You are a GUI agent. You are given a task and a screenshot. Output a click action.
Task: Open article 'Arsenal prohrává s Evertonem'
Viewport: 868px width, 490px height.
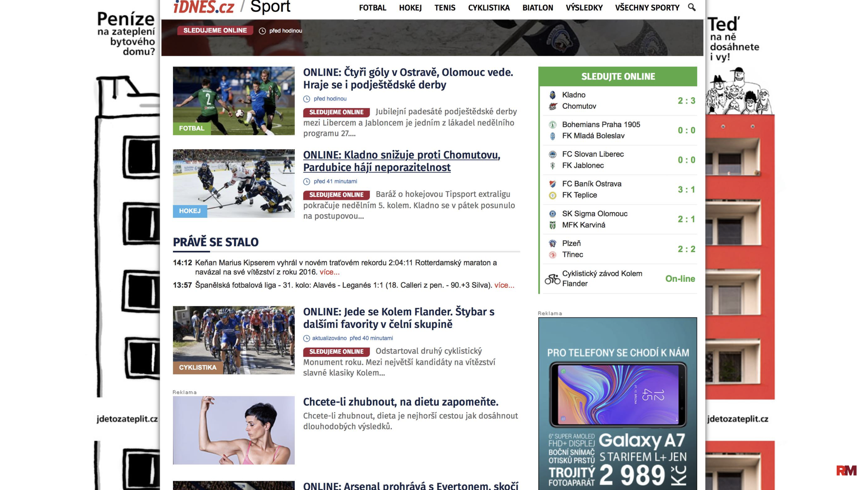411,486
